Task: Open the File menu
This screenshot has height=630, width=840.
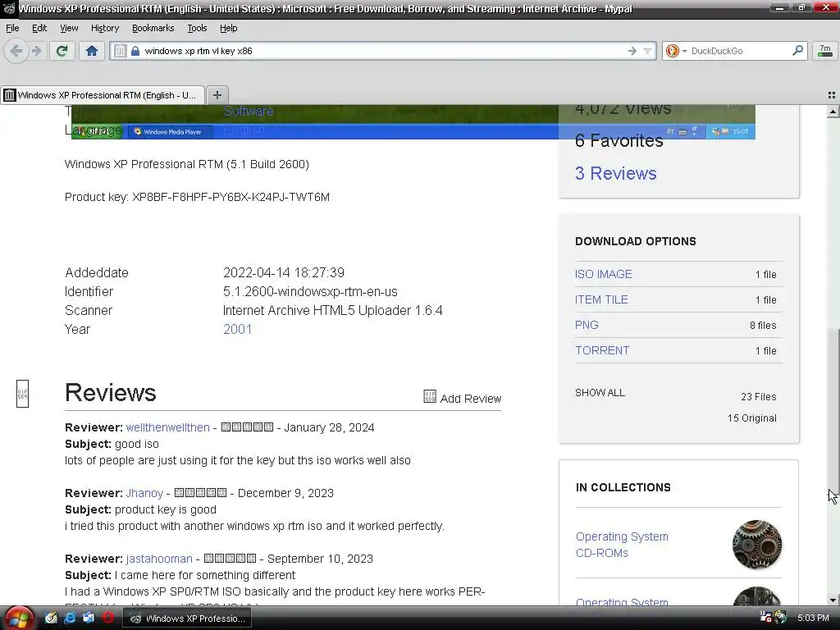Action: pos(12,28)
